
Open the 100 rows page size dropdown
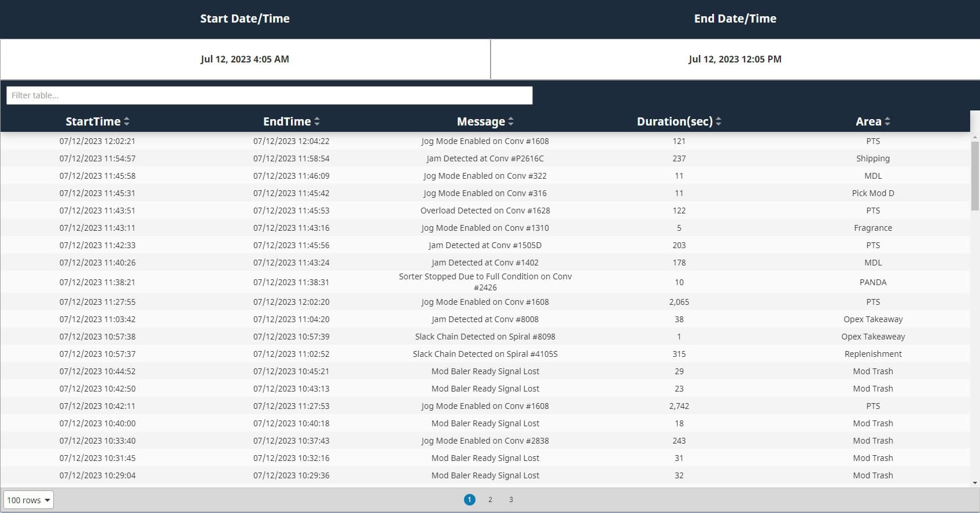[28, 500]
